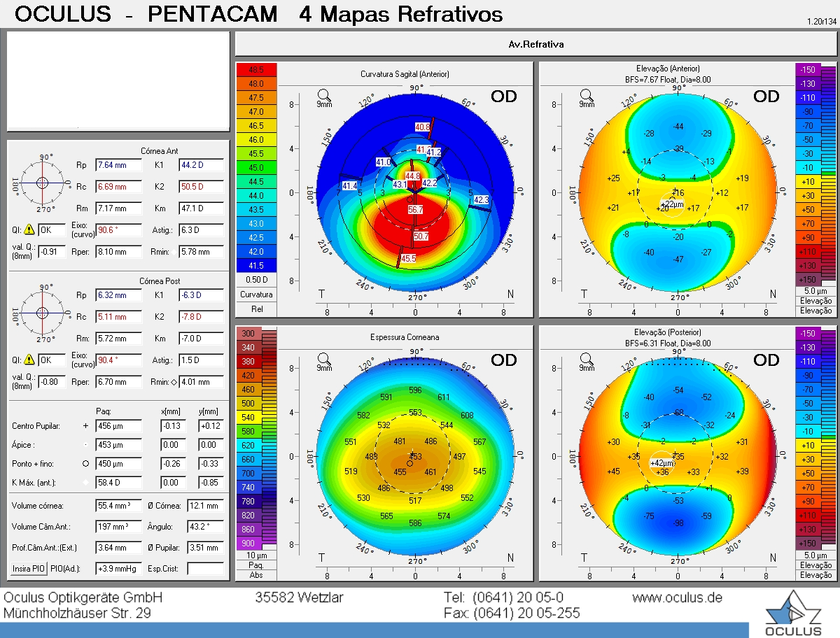Click the magnifier icon on Elevação Anterior map
840x638 pixels.
point(587,94)
